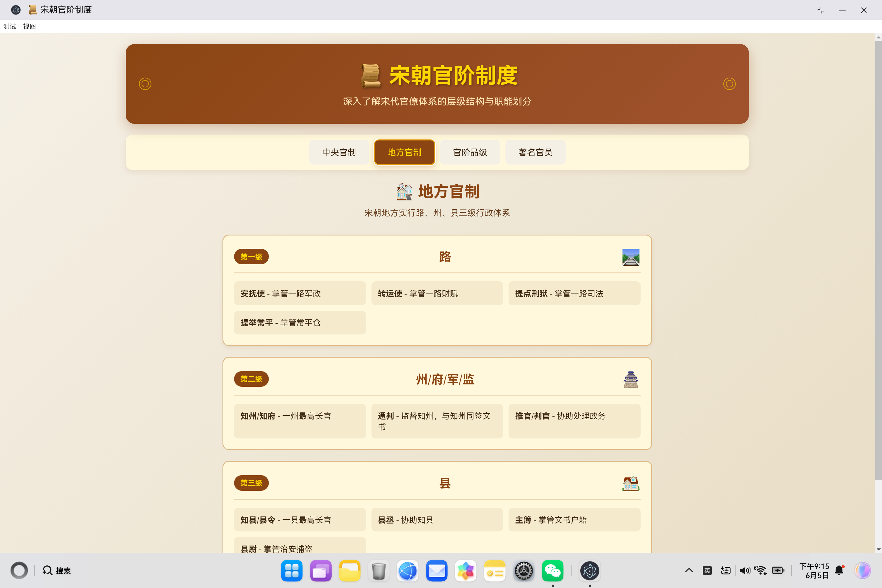Click the app icon in the title bar
This screenshot has height=588, width=882.
(15, 10)
